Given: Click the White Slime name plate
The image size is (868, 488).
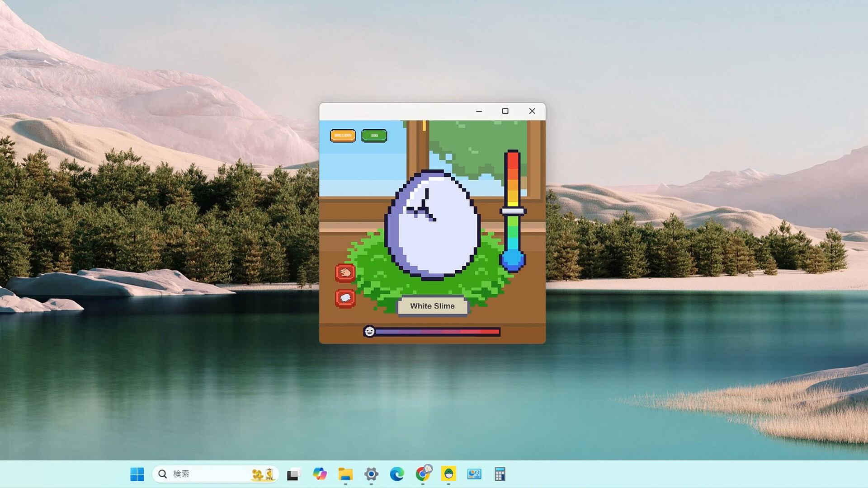Looking at the screenshot, I should (432, 306).
